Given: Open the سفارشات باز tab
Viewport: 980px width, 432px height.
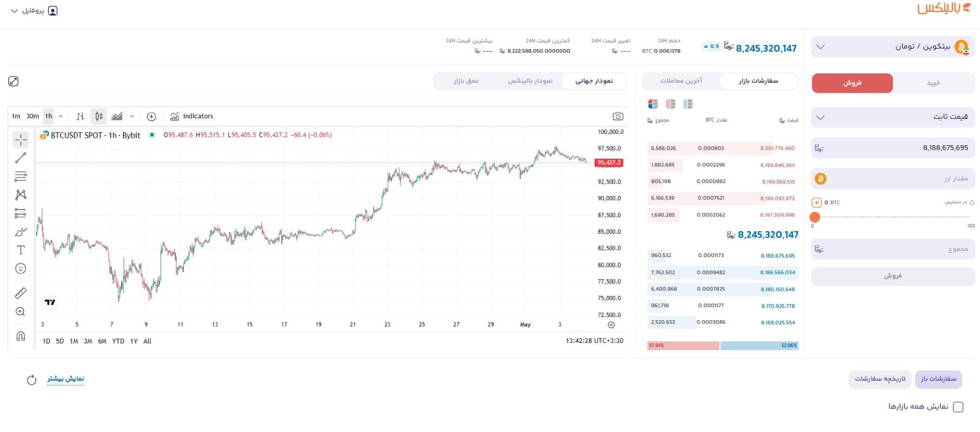Looking at the screenshot, I should pyautogui.click(x=938, y=379).
